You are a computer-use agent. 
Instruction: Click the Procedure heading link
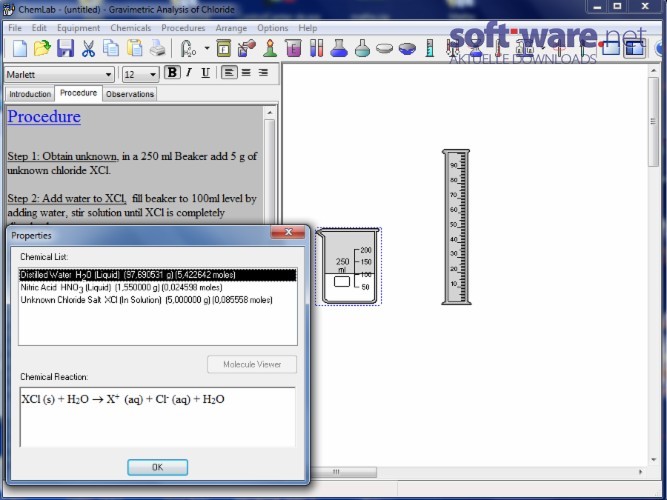point(44,117)
